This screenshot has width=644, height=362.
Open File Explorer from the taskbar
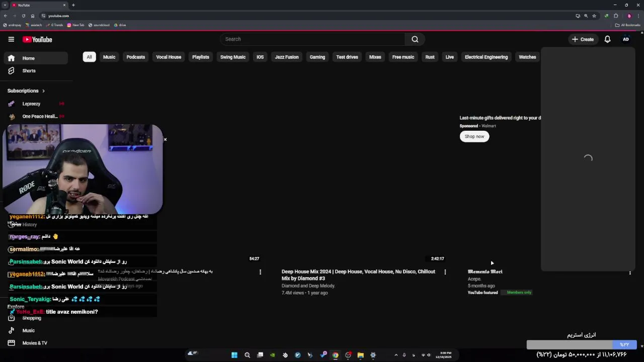[360, 355]
